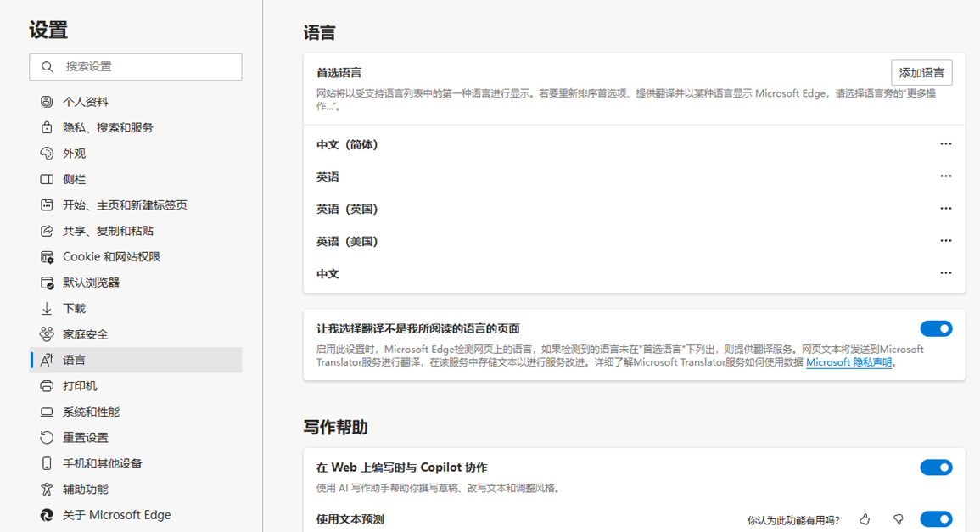
Task: Open 共享、复制和粘贴 settings
Action: (x=136, y=231)
